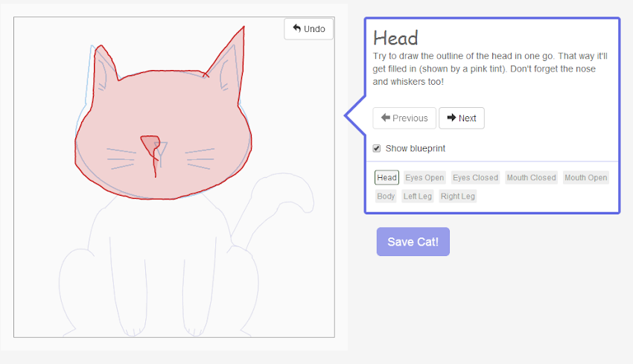Select the Body part tab

(x=386, y=196)
